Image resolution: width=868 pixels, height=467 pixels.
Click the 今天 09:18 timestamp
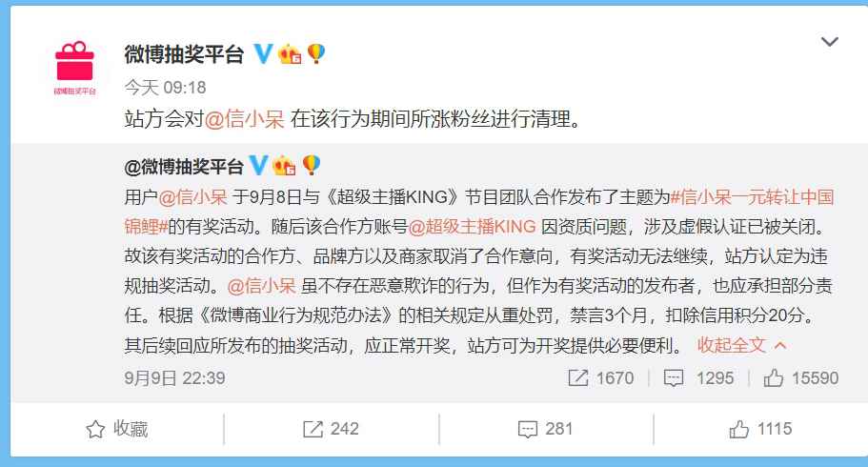click(165, 88)
